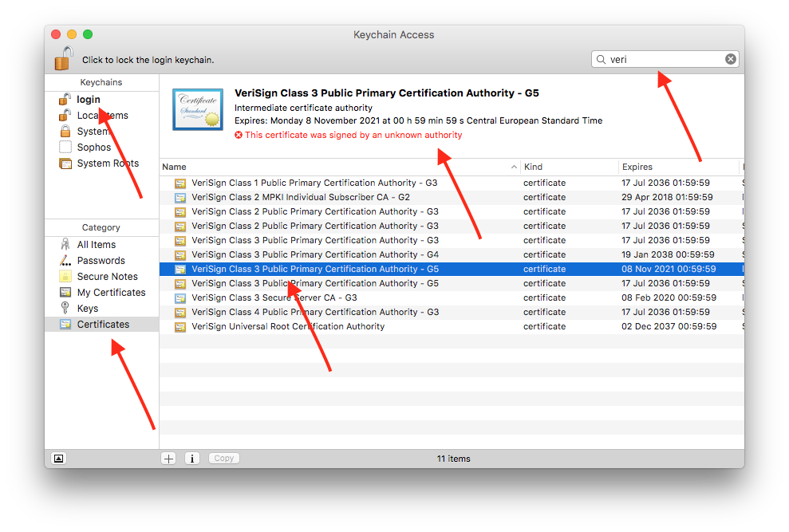
Task: Click the icon of the Universal Root row
Action: coord(180,327)
